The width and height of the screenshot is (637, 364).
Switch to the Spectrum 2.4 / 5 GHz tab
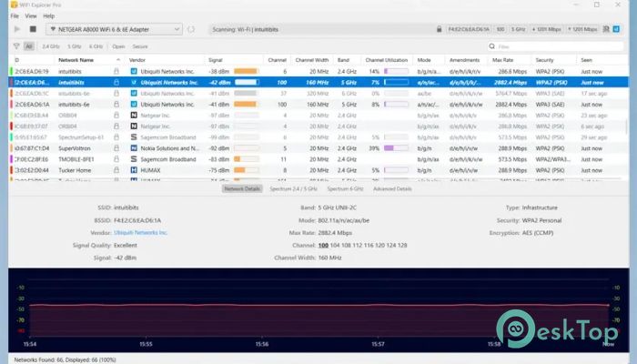tap(293, 188)
